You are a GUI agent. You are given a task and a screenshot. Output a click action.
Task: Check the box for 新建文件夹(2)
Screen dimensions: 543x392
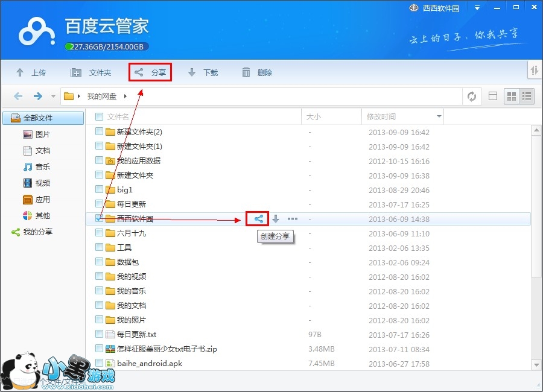[99, 131]
